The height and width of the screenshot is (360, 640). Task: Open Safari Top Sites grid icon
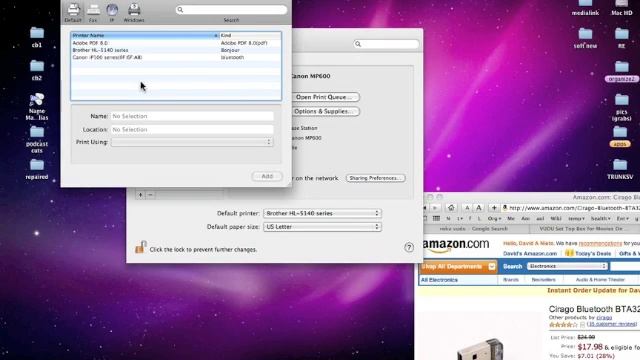436,219
